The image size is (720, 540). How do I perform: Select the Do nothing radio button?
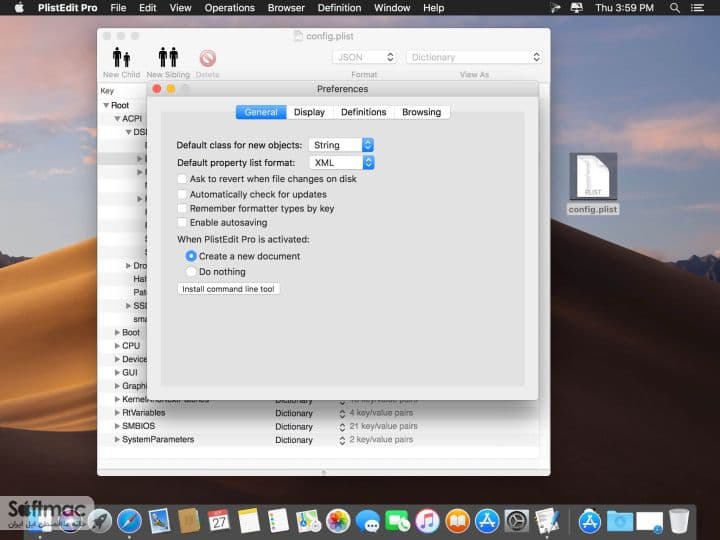[x=191, y=272]
